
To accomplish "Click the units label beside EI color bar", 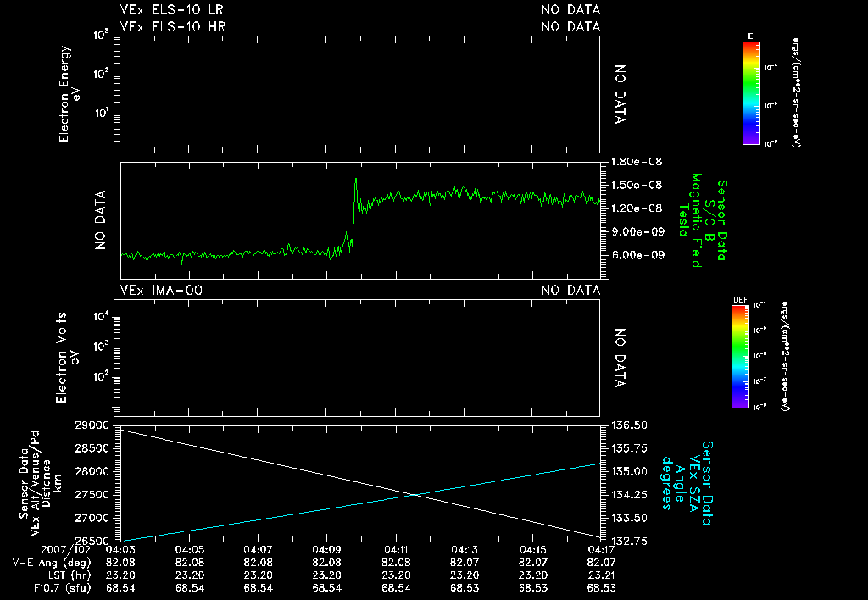I will tap(795, 92).
